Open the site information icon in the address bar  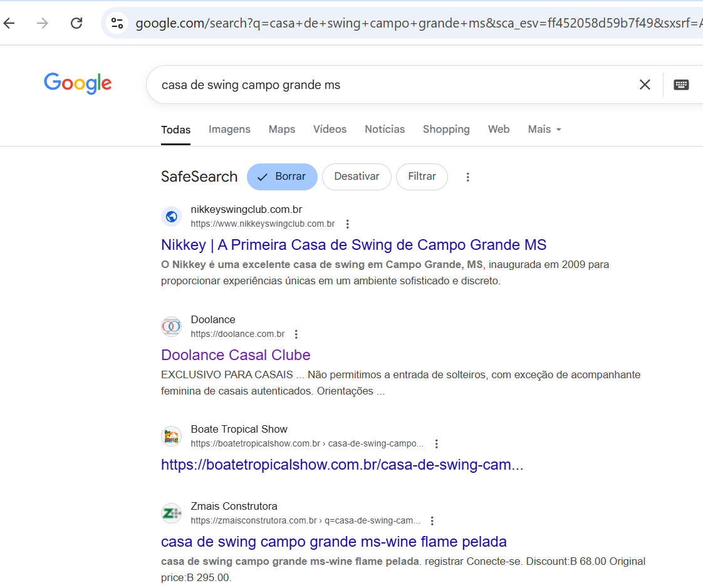tap(117, 22)
